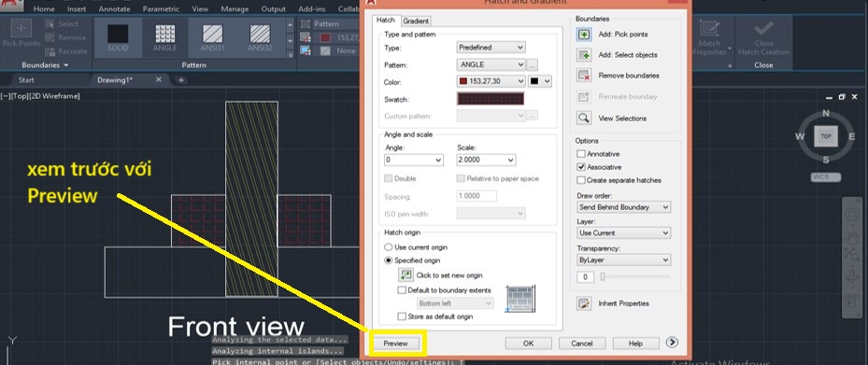Viewport: 868px width, 365px height.
Task: Toggle the Associative checkbox
Action: pyautogui.click(x=581, y=166)
